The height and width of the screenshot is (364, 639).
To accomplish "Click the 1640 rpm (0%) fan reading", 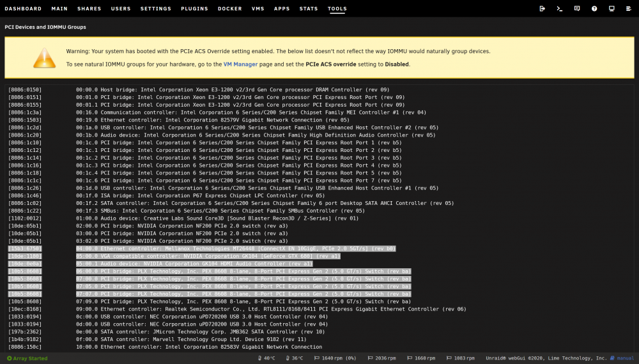I will click(x=339, y=358).
